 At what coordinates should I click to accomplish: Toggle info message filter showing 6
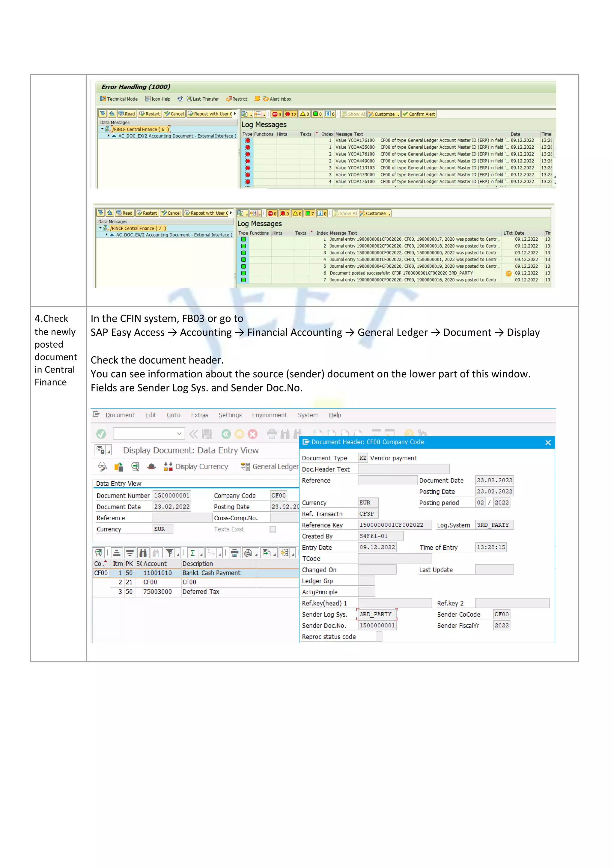(330, 114)
